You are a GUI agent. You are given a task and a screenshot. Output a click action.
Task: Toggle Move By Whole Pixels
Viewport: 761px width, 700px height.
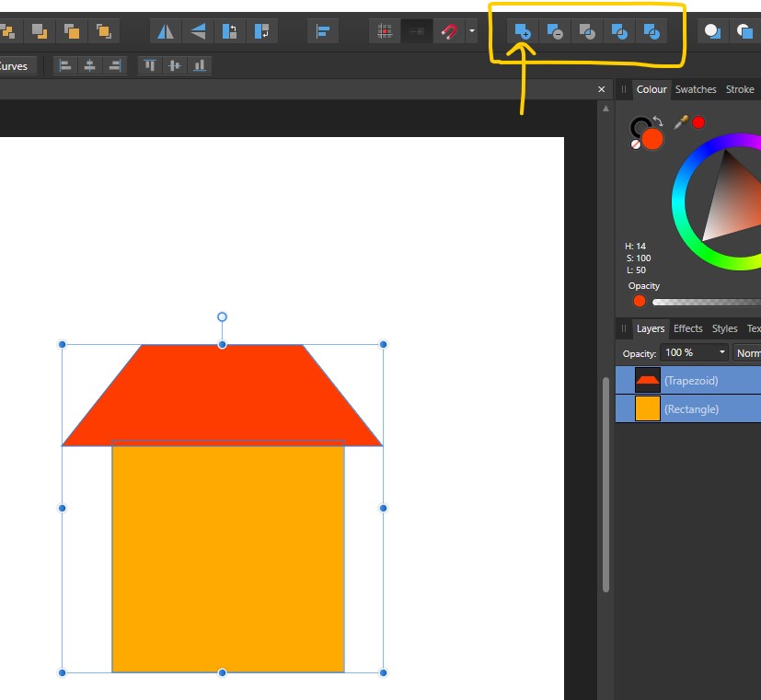coord(417,32)
